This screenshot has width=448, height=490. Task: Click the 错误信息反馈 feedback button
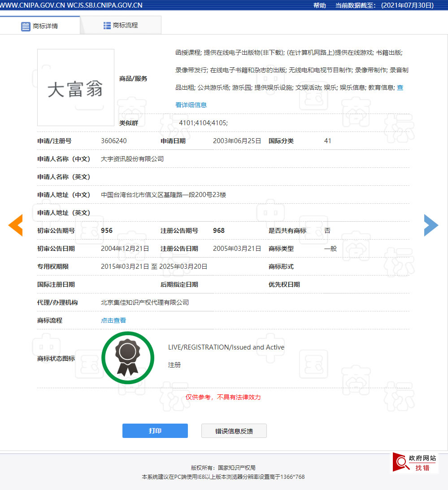[x=234, y=430]
